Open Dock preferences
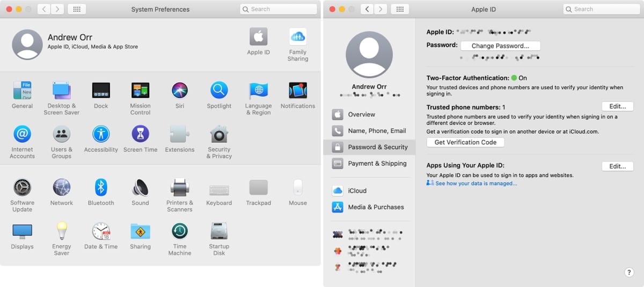The width and height of the screenshot is (644, 287). [101, 95]
